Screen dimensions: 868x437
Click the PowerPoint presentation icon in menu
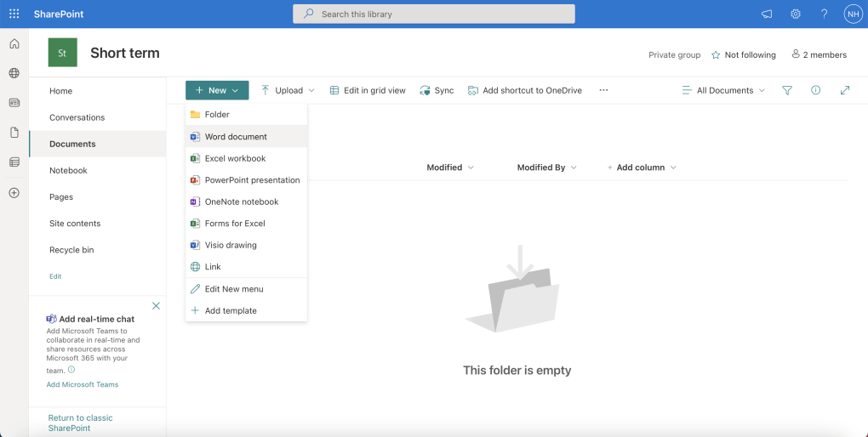pos(195,179)
